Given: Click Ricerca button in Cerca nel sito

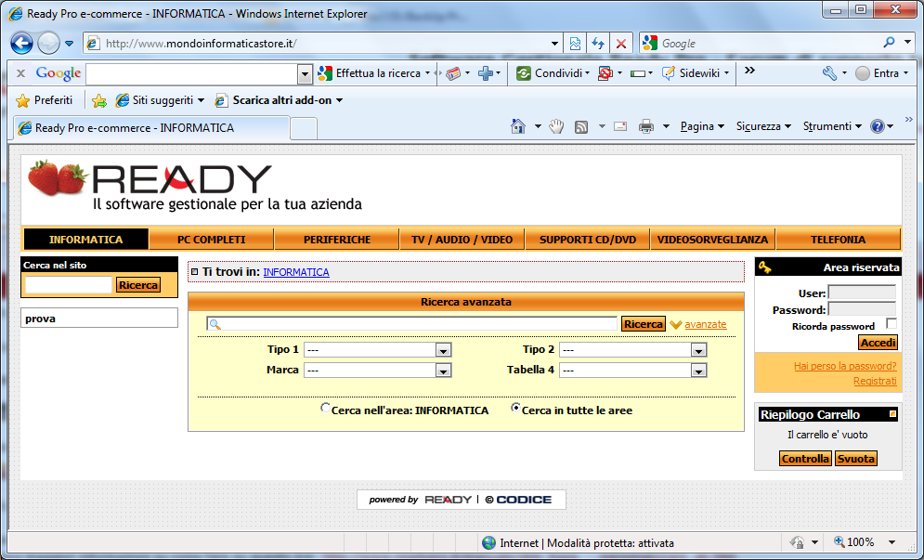Looking at the screenshot, I should pyautogui.click(x=138, y=285).
